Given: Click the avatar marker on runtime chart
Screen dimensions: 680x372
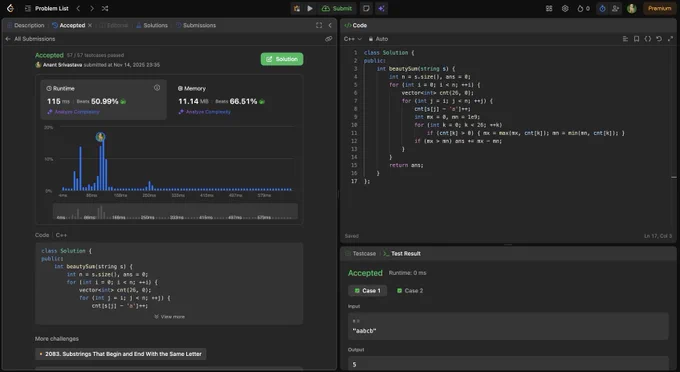Looking at the screenshot, I should pyautogui.click(x=101, y=137).
